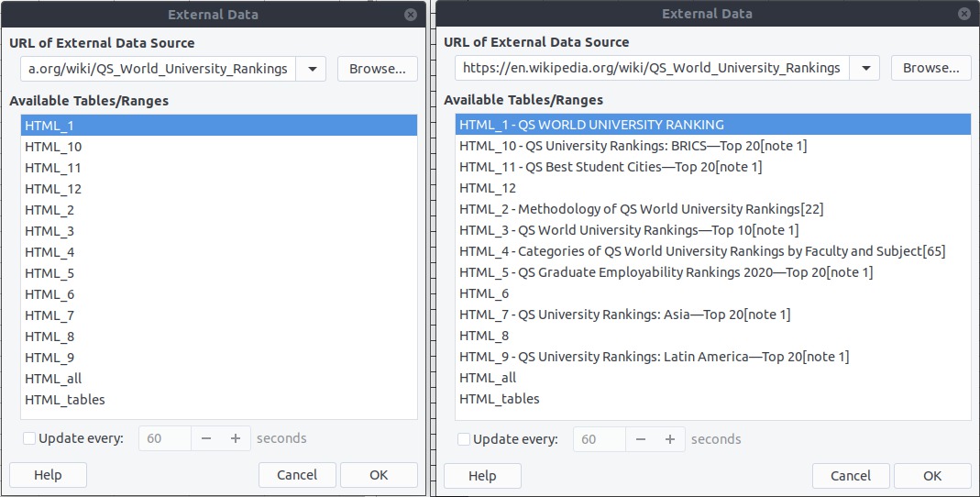Click the 60 seconds field in left dialog
Screen dimensions: 980x497
point(165,438)
